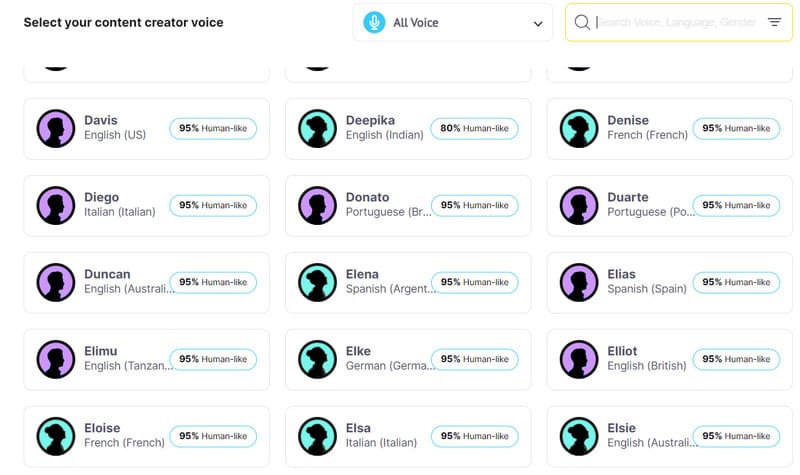800x475 pixels.
Task: Click Elke voice avatar icon
Action: pos(318,359)
